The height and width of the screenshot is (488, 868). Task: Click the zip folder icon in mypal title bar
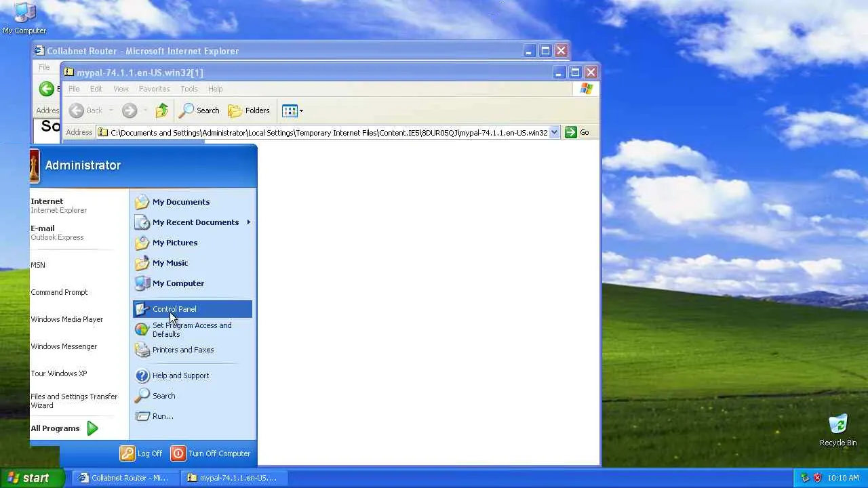tap(68, 73)
